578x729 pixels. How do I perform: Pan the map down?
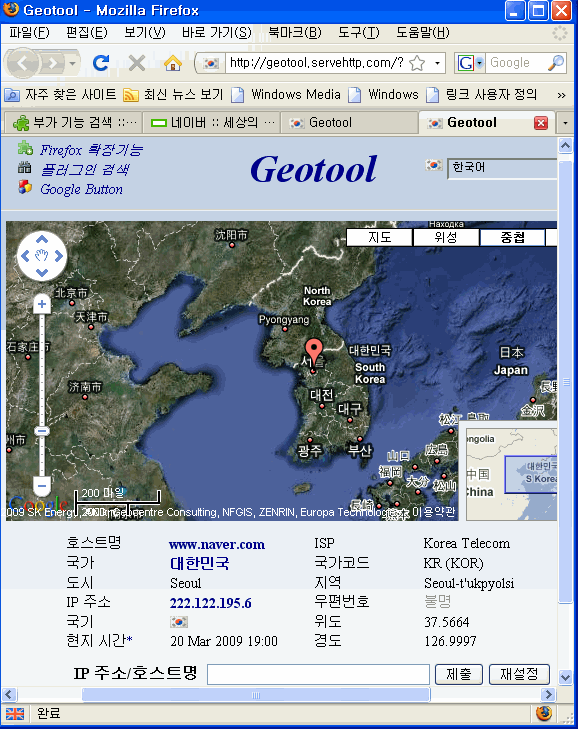[42, 273]
